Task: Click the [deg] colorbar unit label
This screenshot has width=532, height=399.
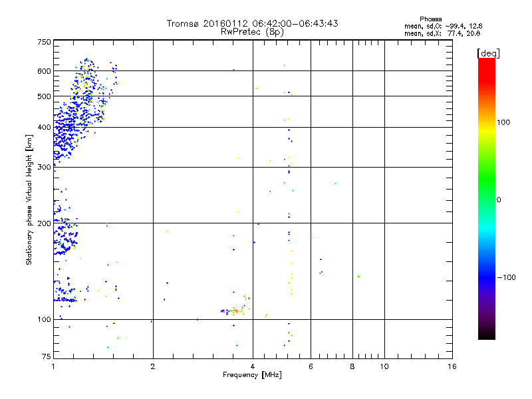Action: [488, 54]
